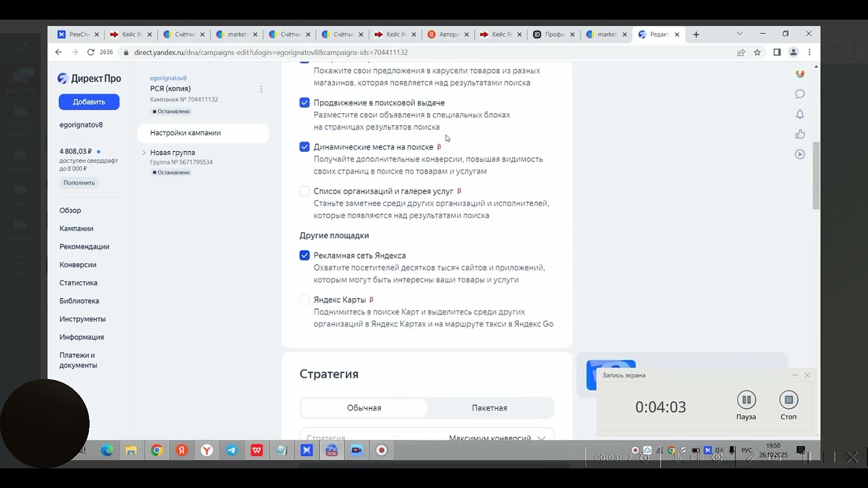
Task: Click the egorignatov8 link above the campaign name
Action: [168, 78]
